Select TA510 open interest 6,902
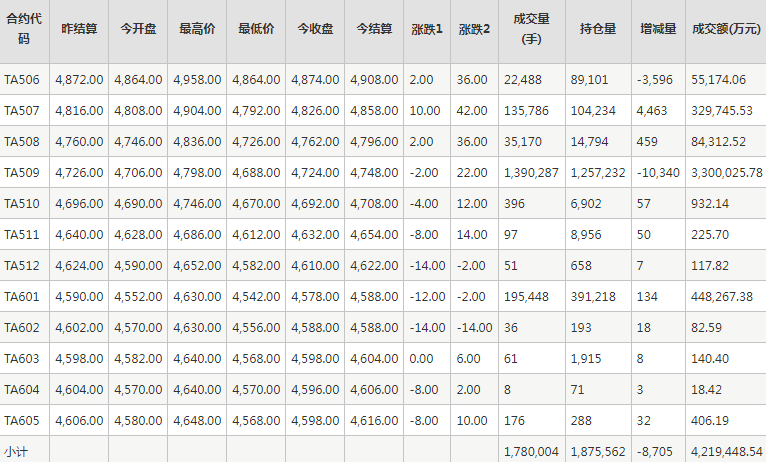766x462 pixels. click(585, 204)
